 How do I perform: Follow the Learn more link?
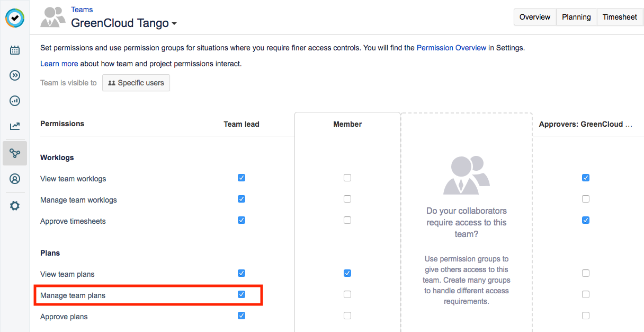[x=59, y=64]
